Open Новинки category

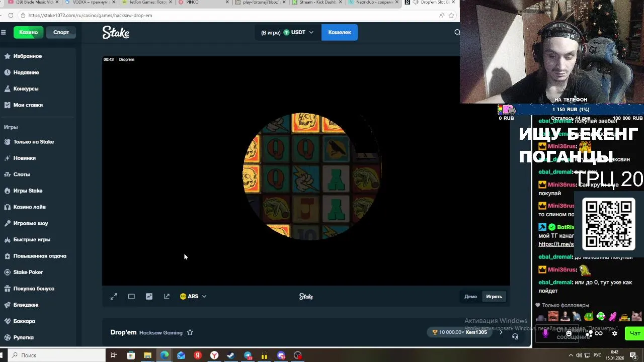click(x=24, y=158)
